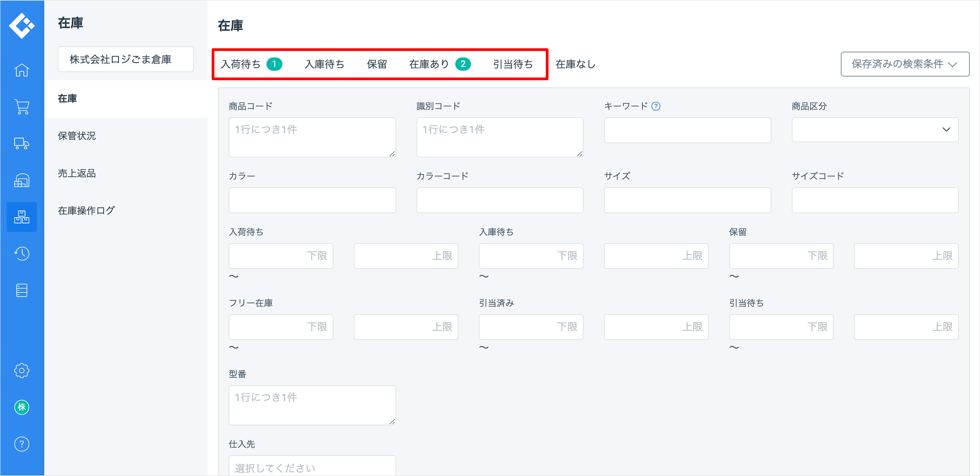Open the settings gear icon
Viewport: 980px width, 476px height.
pos(22,370)
